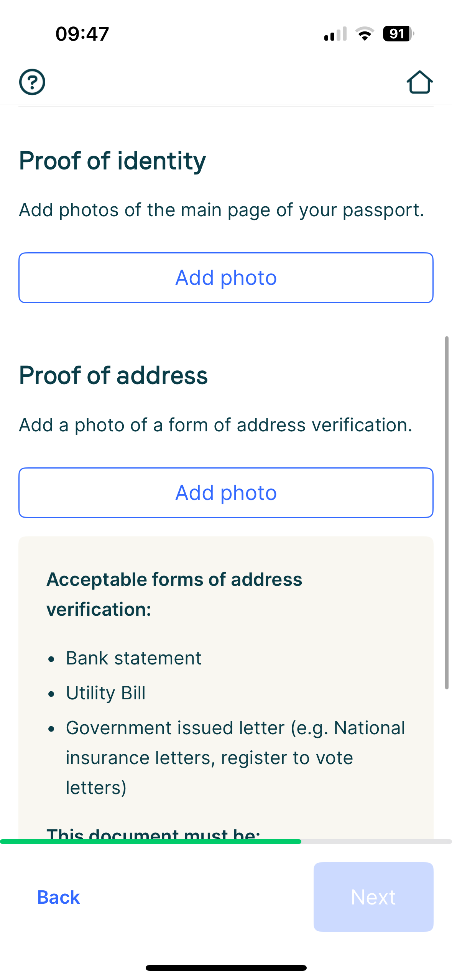The height and width of the screenshot is (980, 452).
Task: Select the Bank statement list item
Action: coord(133,658)
